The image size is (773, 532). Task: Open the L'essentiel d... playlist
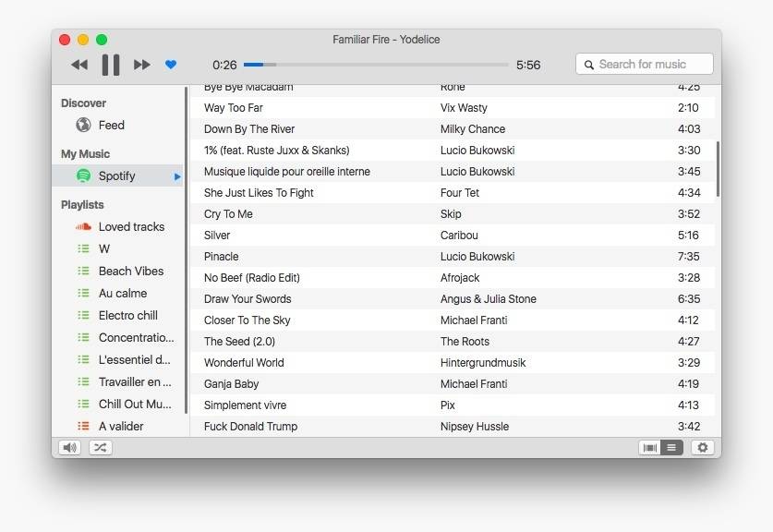tap(117, 360)
